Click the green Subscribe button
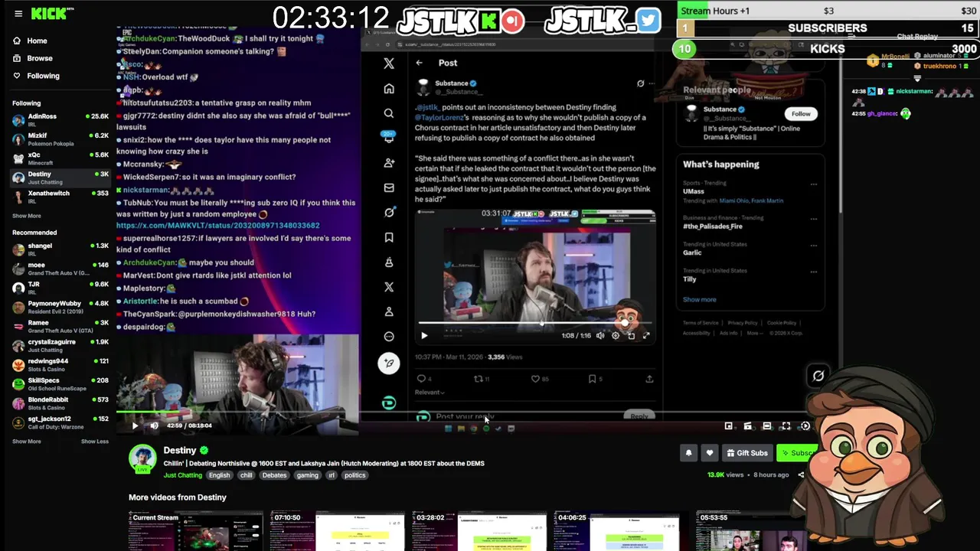Viewport: 980px width, 551px height. [x=796, y=453]
